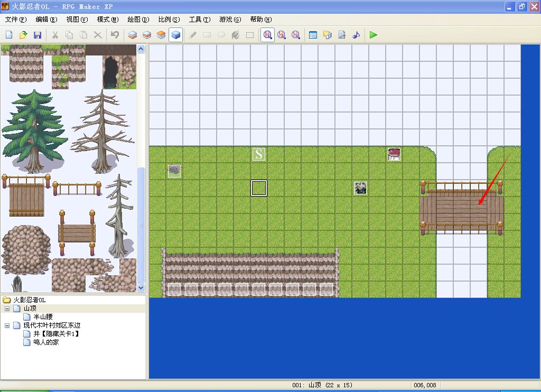The height and width of the screenshot is (392, 541).
Task: Open a project using the folder icon
Action: pyautogui.click(x=23, y=35)
